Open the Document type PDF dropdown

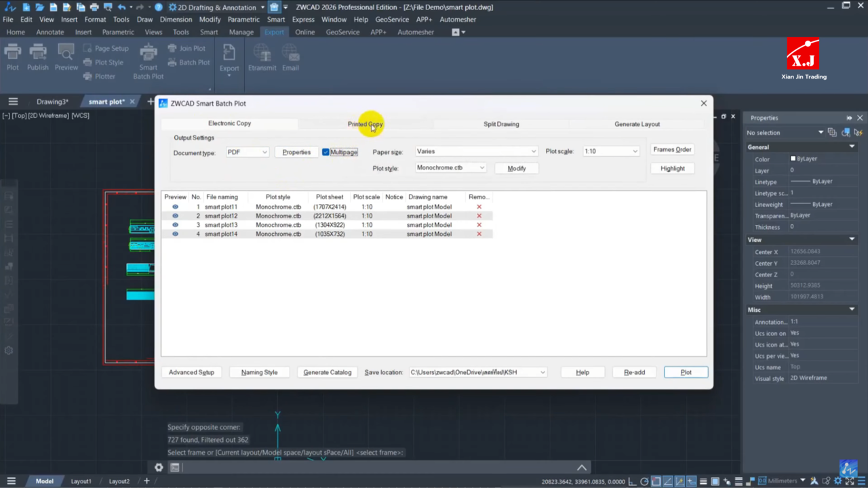coord(248,152)
